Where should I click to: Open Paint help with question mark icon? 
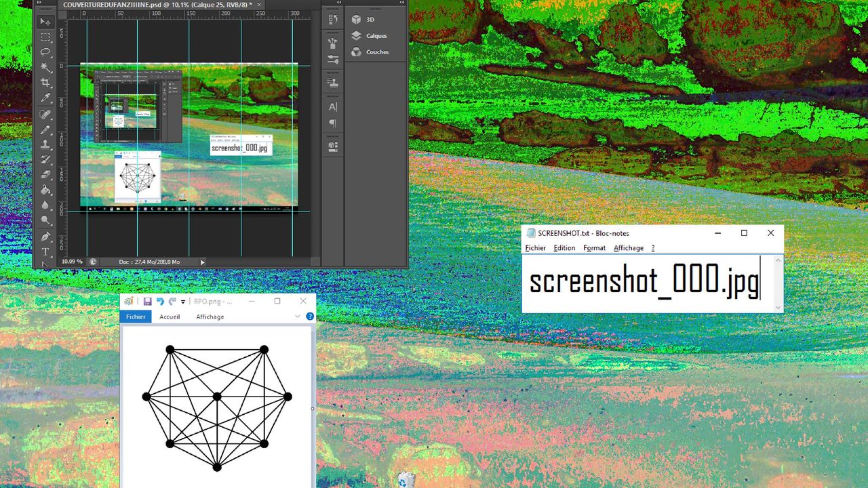[x=310, y=317]
